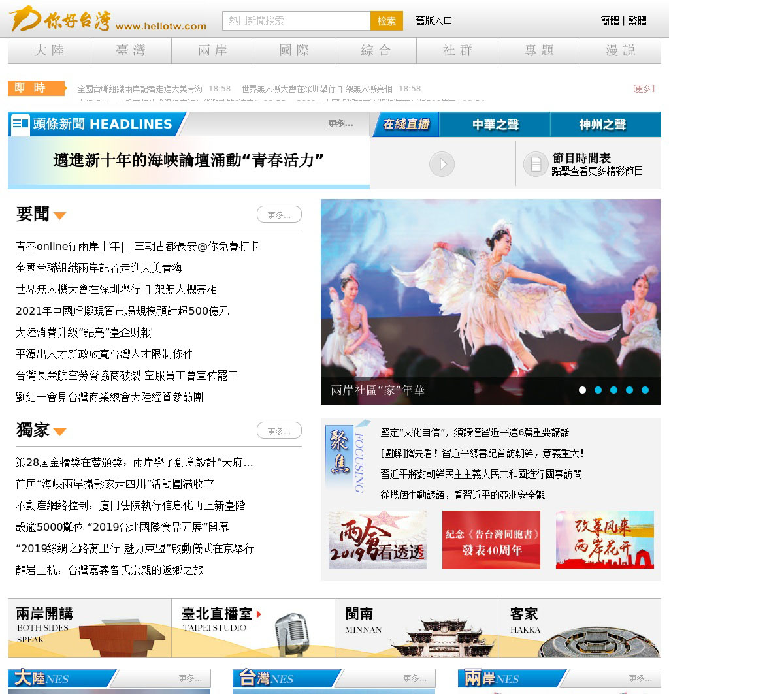The height and width of the screenshot is (694, 784).
Task: Click the orange triangle beside 要聞
Action: [x=60, y=215]
